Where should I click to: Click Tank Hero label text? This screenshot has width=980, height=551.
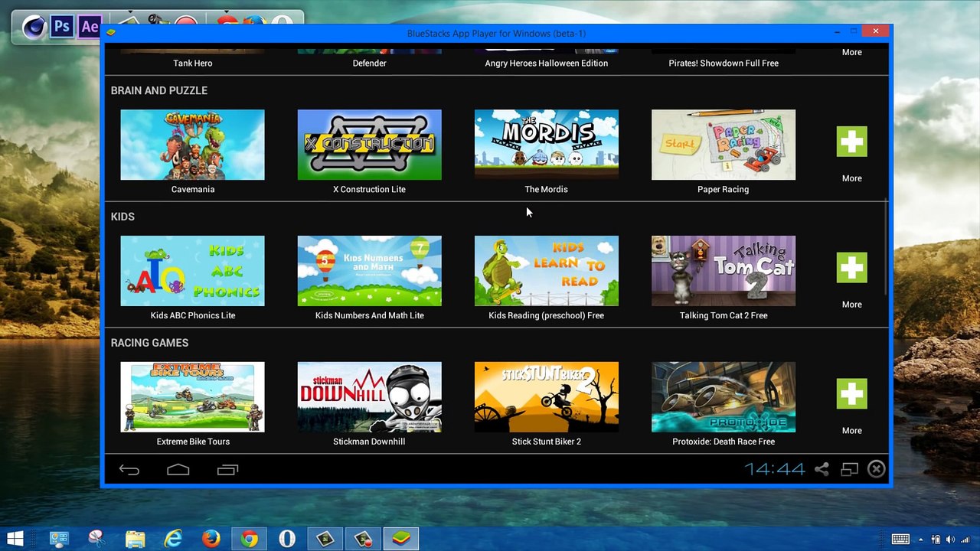tap(193, 64)
